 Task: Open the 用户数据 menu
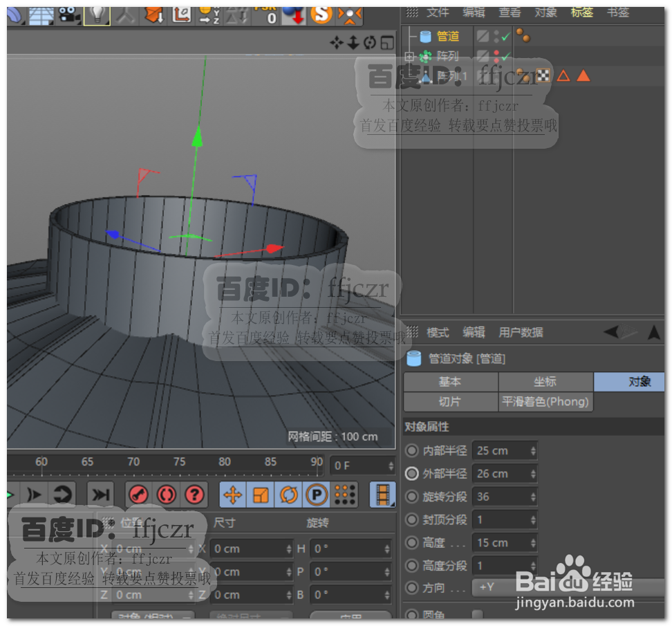pyautogui.click(x=521, y=332)
